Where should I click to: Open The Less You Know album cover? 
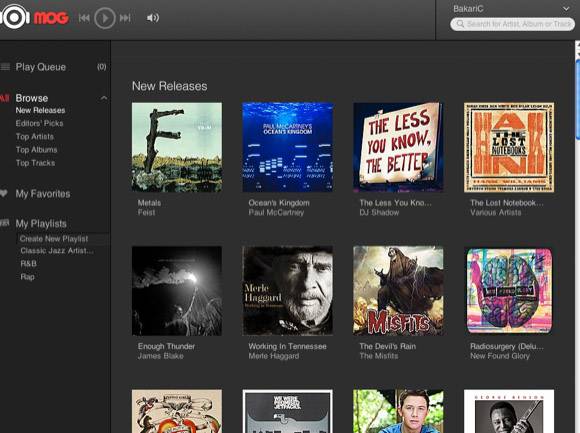[x=398, y=147]
